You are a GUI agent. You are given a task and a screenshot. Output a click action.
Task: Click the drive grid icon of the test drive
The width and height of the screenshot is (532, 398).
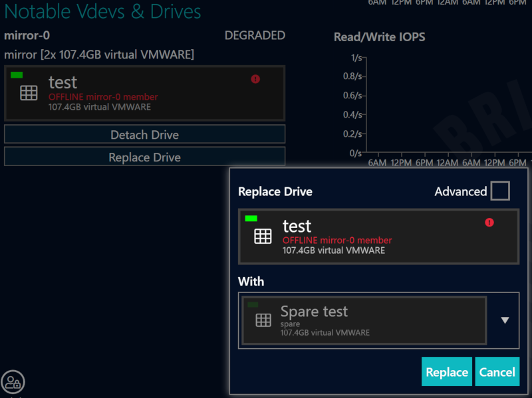coord(29,92)
